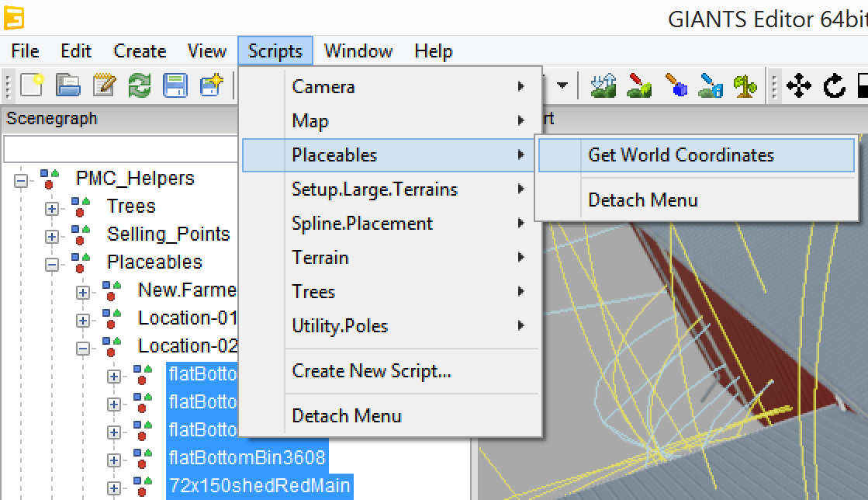This screenshot has width=868, height=500.
Task: Choose Create New Script... from menu
Action: pyautogui.click(x=391, y=371)
